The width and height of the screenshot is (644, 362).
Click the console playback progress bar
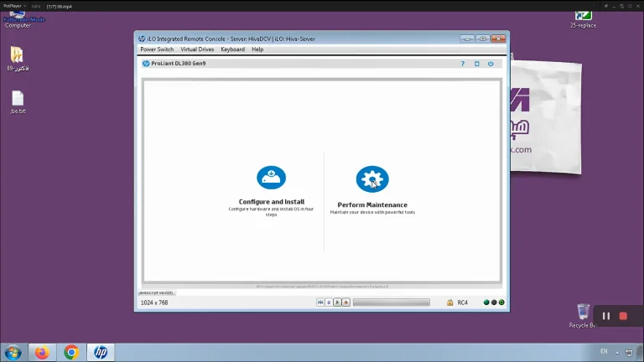click(x=392, y=303)
